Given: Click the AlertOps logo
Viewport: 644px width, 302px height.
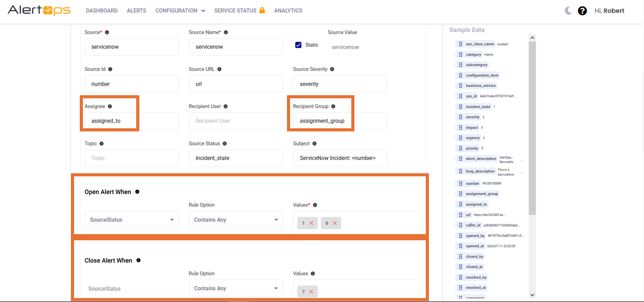Looking at the screenshot, I should [x=39, y=10].
